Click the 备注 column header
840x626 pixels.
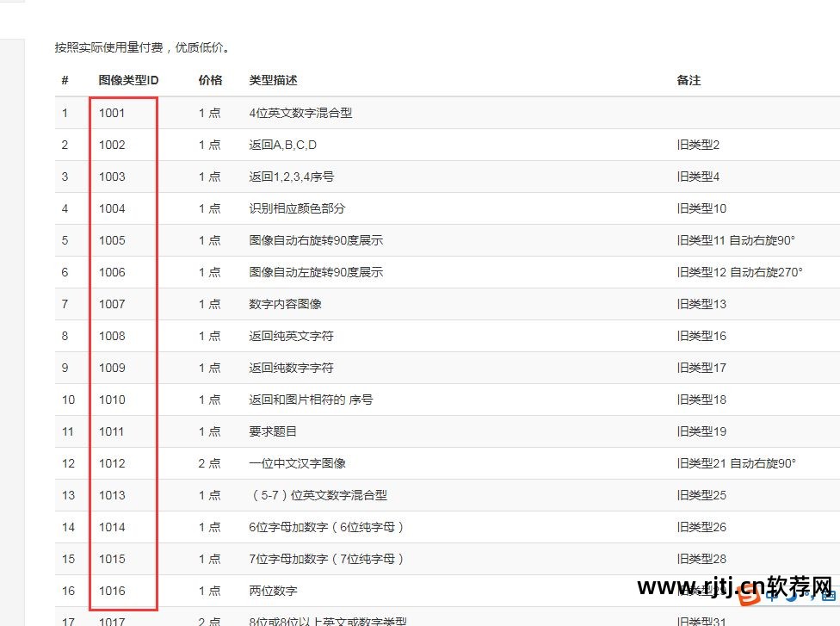click(688, 80)
